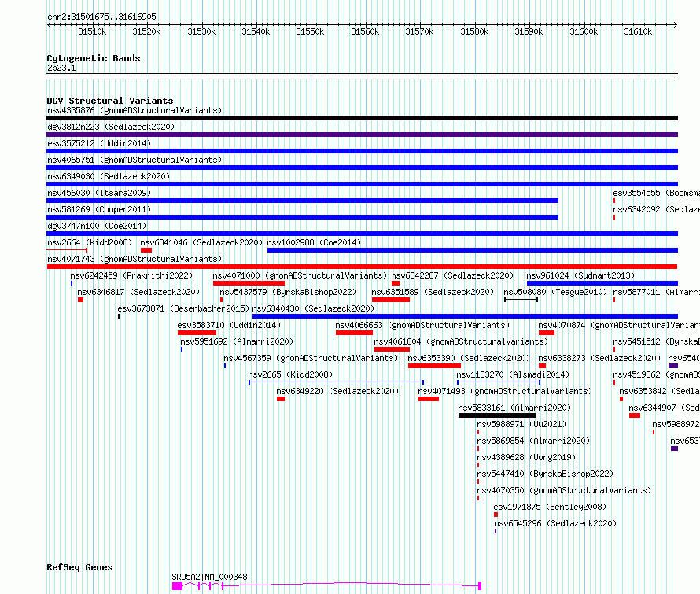Click the purple dgv3812n223 variant bar
Screen dimensions: 700x594
click(362, 135)
